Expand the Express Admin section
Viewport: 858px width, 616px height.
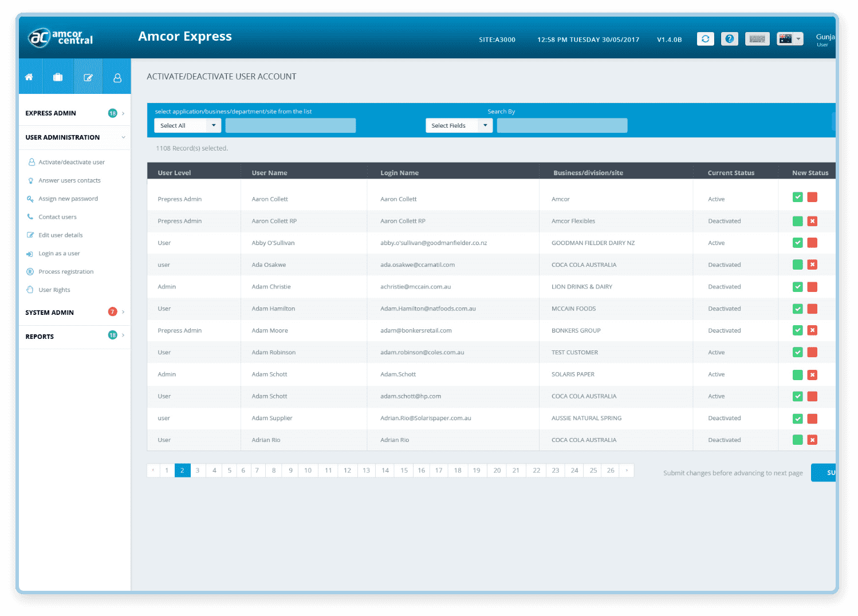click(123, 113)
